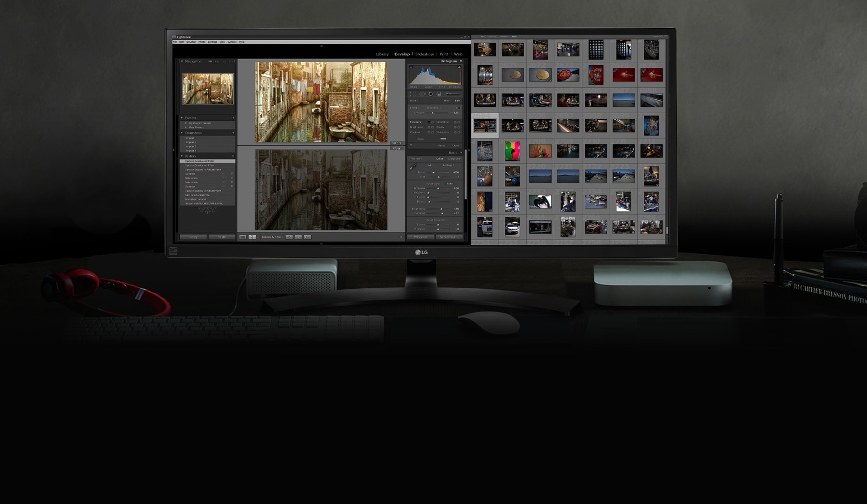Viewport: 867px width, 504px height.
Task: Select the Spot Removal tool
Action: (423, 93)
